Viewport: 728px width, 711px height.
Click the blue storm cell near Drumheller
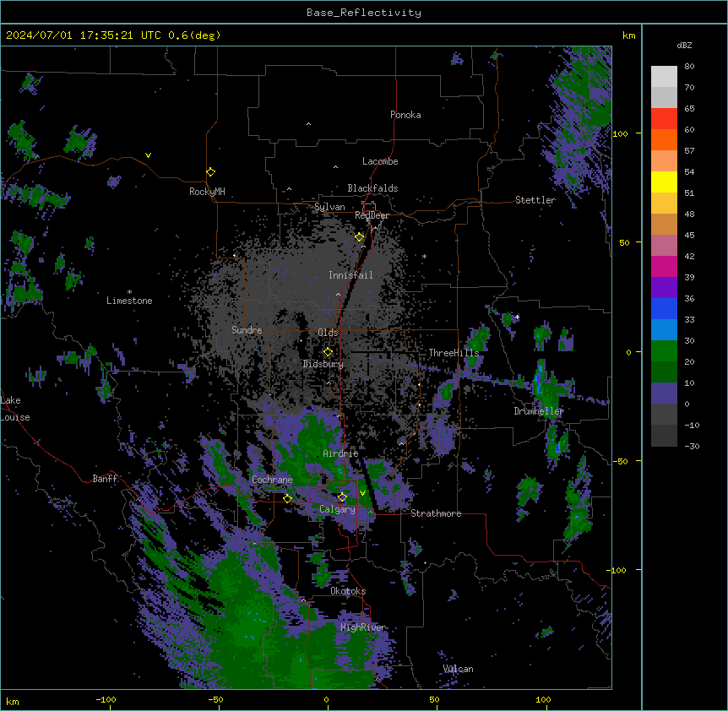tap(539, 379)
